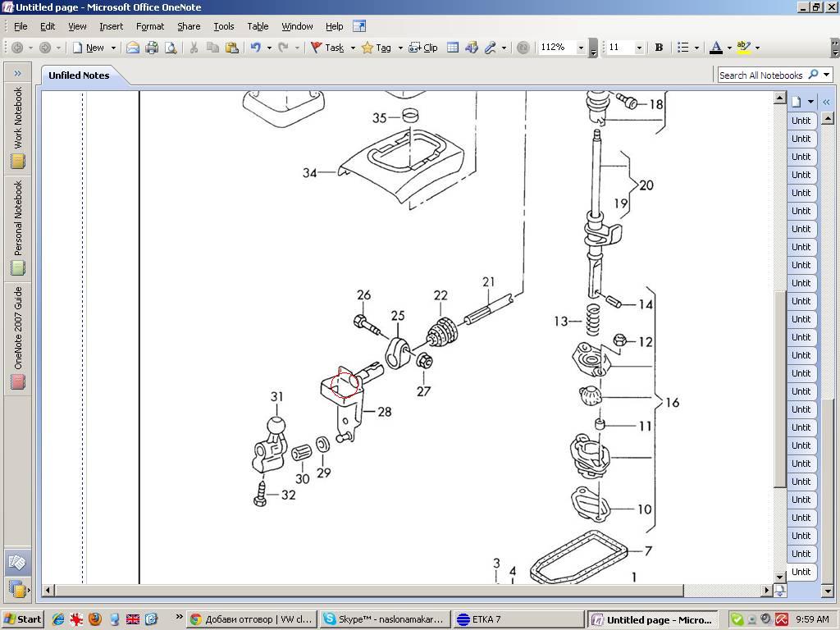The image size is (840, 630).
Task: Expand the Tag dropdown arrow
Action: (x=400, y=48)
